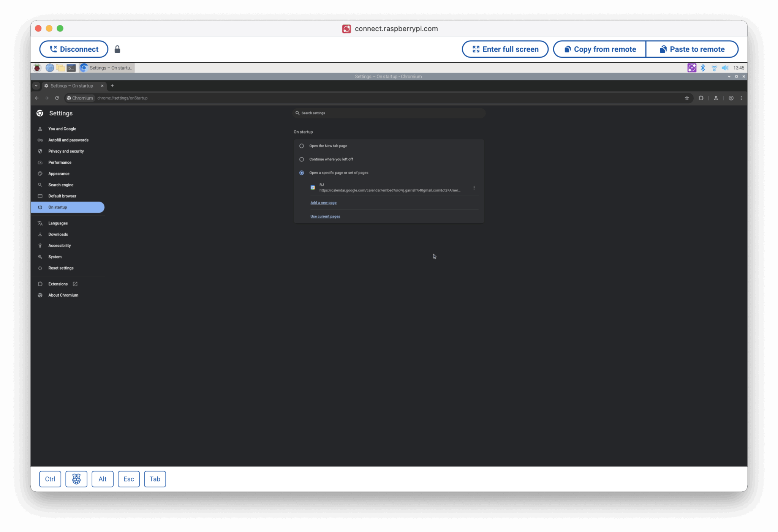Open the volume icon in system tray

click(725, 68)
